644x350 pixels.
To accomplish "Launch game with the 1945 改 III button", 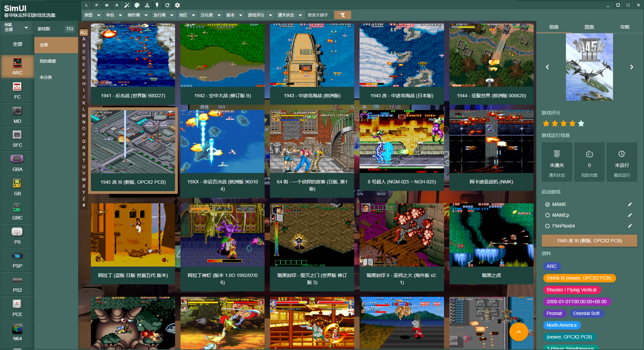I will pos(589,241).
